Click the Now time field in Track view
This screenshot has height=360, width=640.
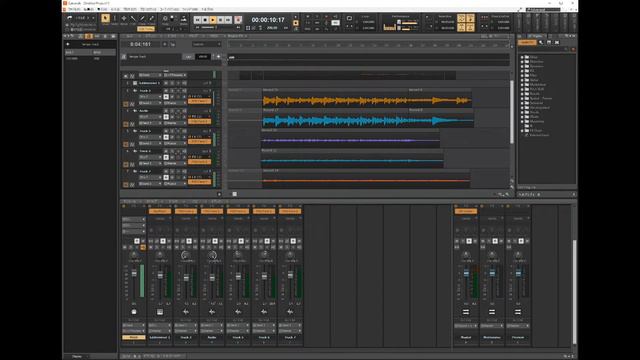pyautogui.click(x=141, y=44)
